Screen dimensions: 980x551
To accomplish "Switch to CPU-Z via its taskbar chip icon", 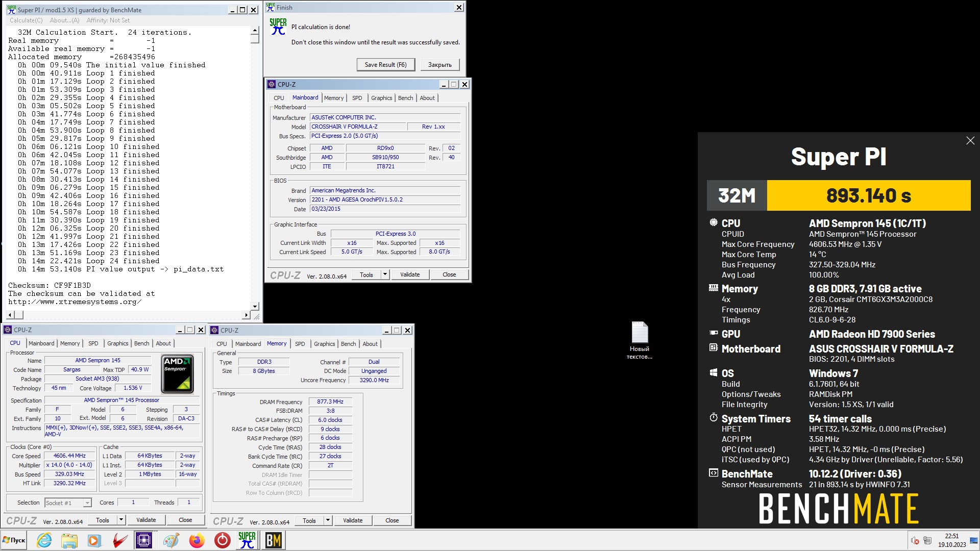I will click(144, 540).
